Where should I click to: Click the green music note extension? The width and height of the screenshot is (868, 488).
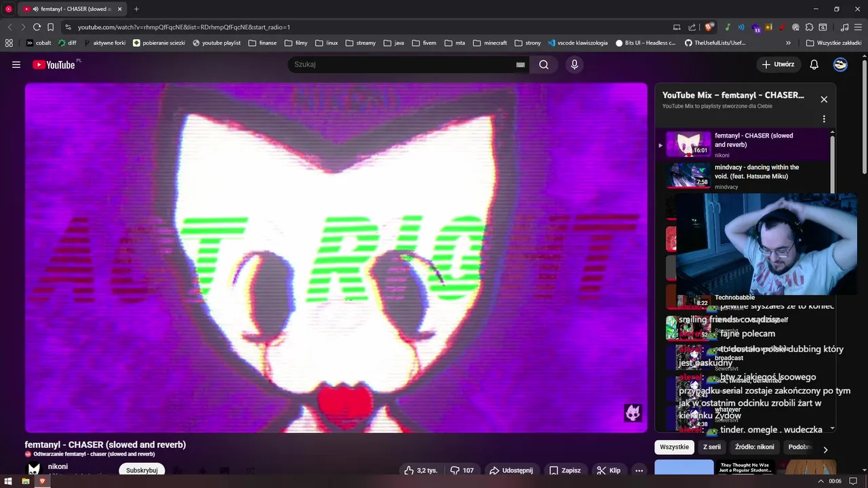(x=728, y=27)
